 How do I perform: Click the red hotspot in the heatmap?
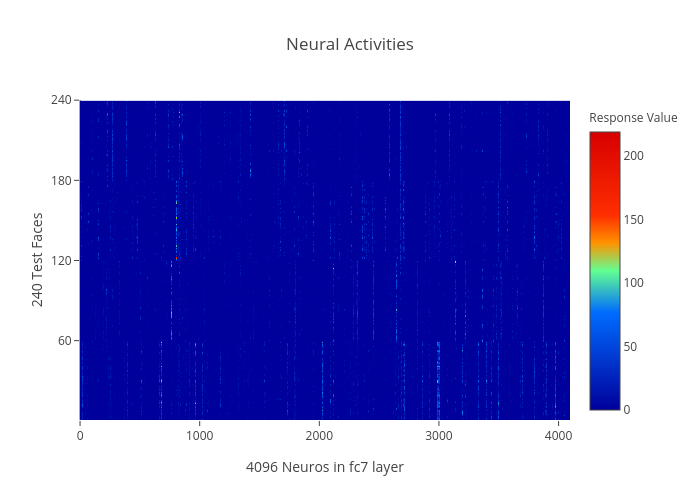tap(177, 258)
